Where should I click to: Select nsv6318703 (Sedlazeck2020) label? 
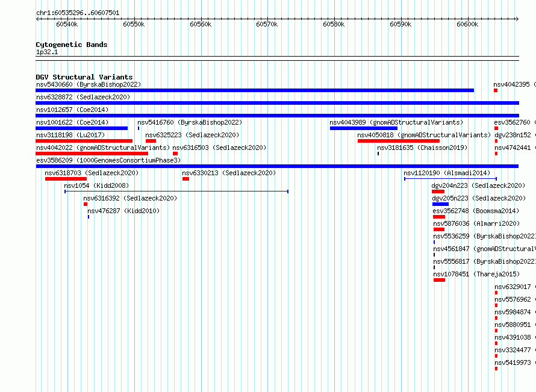(x=92, y=173)
